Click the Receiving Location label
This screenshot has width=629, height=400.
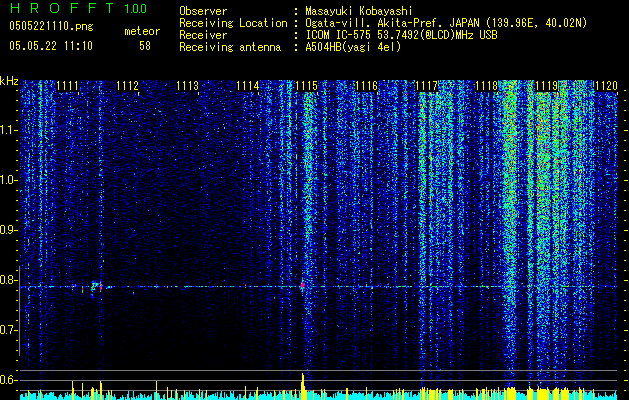[x=233, y=23]
